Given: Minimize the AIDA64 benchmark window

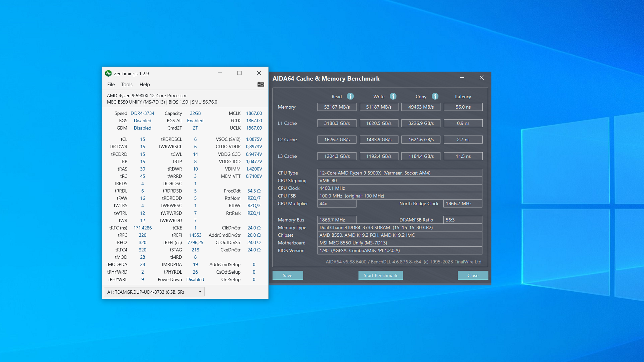Looking at the screenshot, I should 462,78.
